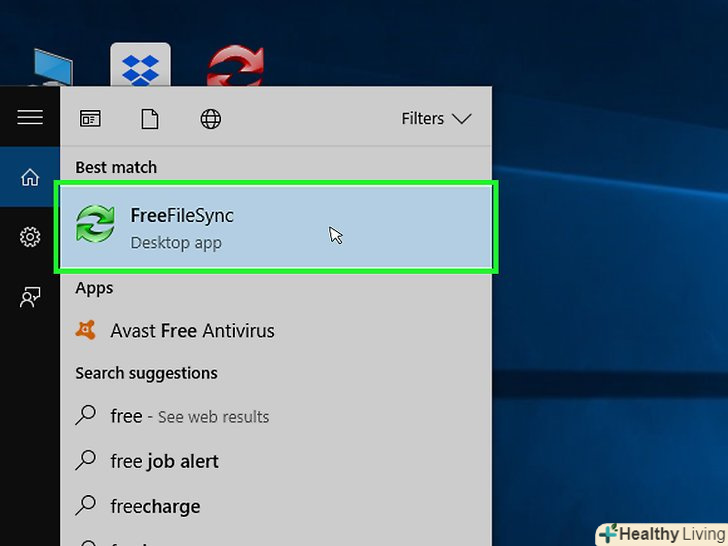Screen dimensions: 728x546
Task: Filter results by Apps icon
Action: (x=90, y=119)
